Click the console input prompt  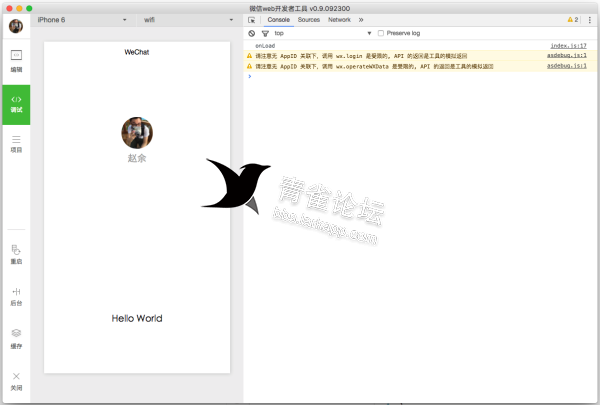(x=421, y=77)
